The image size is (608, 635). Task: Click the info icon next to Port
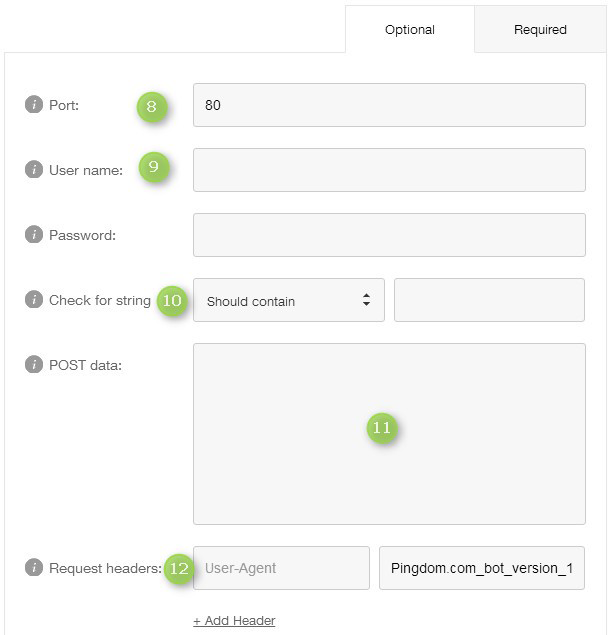click(x=34, y=104)
